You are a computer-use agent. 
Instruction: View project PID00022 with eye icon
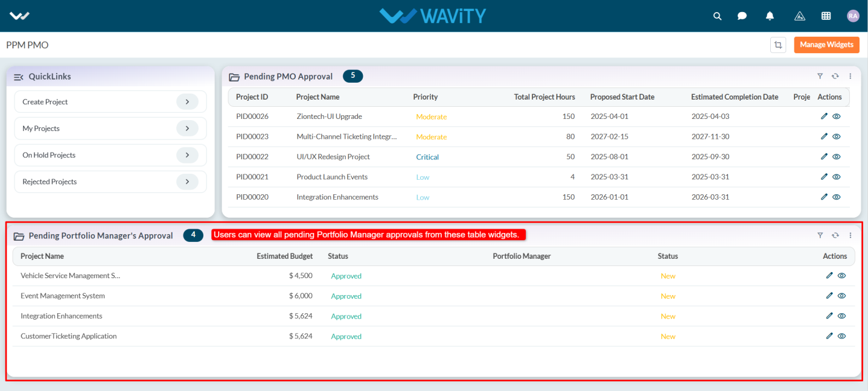tap(836, 156)
